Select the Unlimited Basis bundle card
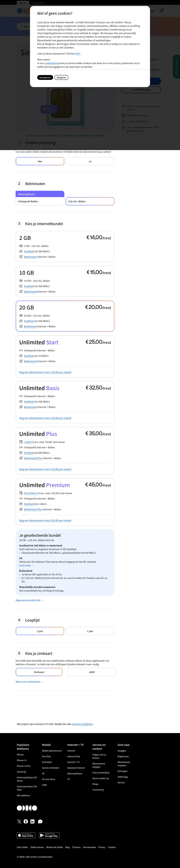This screenshot has height=868, width=180. click(x=65, y=402)
